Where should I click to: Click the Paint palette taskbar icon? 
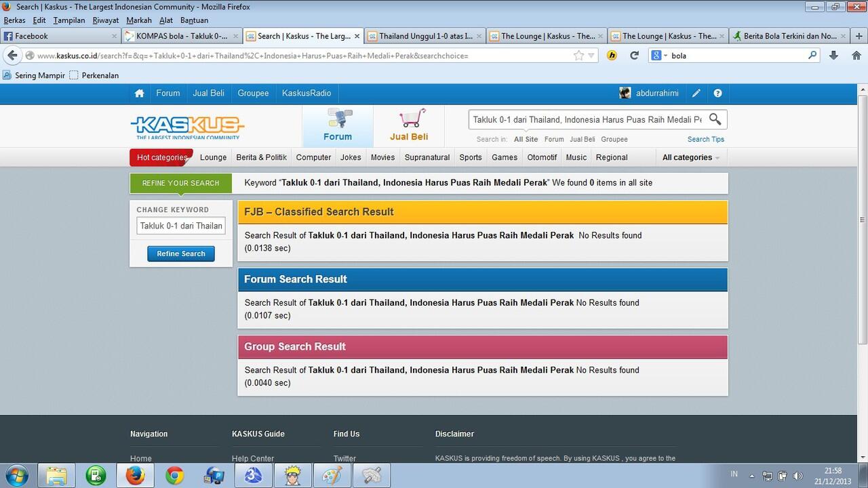point(332,476)
